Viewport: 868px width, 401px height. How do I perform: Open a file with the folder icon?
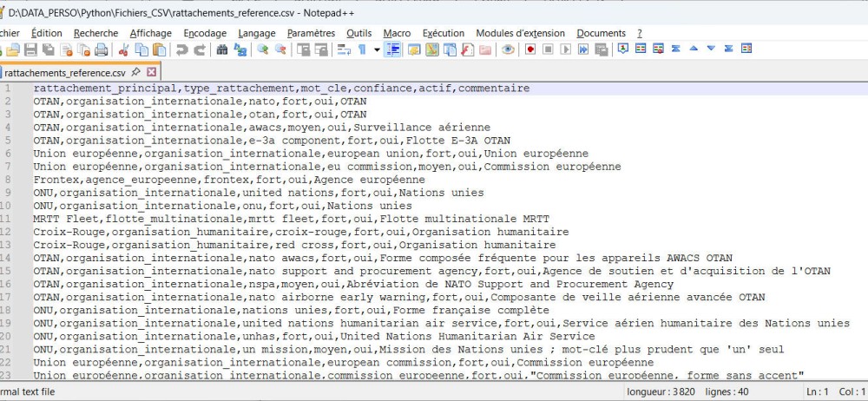[13, 49]
